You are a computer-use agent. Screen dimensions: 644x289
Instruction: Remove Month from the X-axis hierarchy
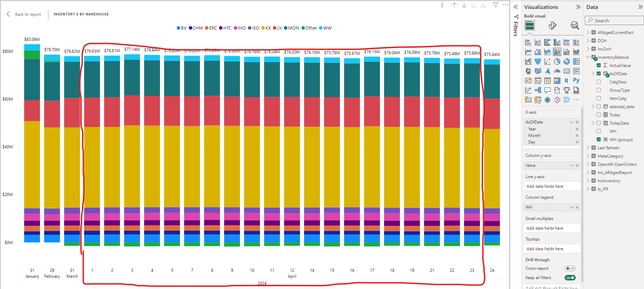[x=577, y=136]
